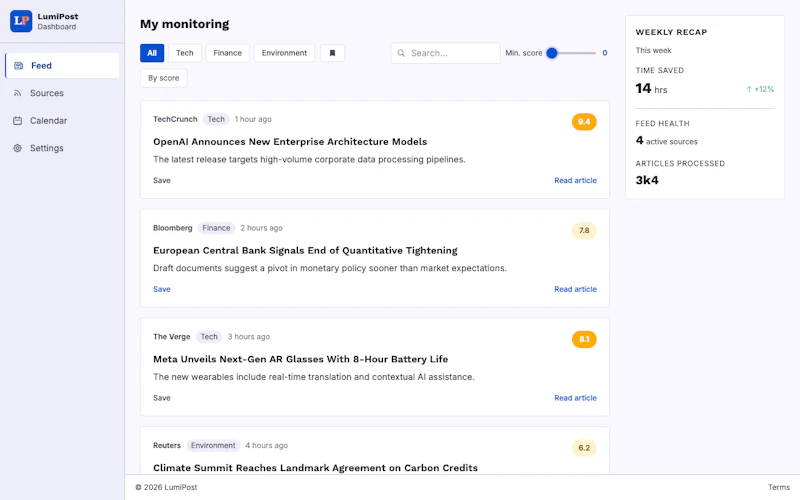Viewport: 800px width, 500px height.
Task: Open the Settings page in sidebar
Action: (62, 148)
